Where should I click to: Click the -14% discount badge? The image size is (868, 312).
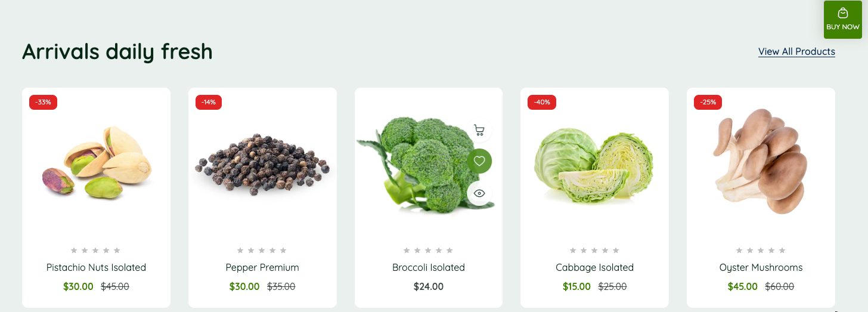pos(209,102)
